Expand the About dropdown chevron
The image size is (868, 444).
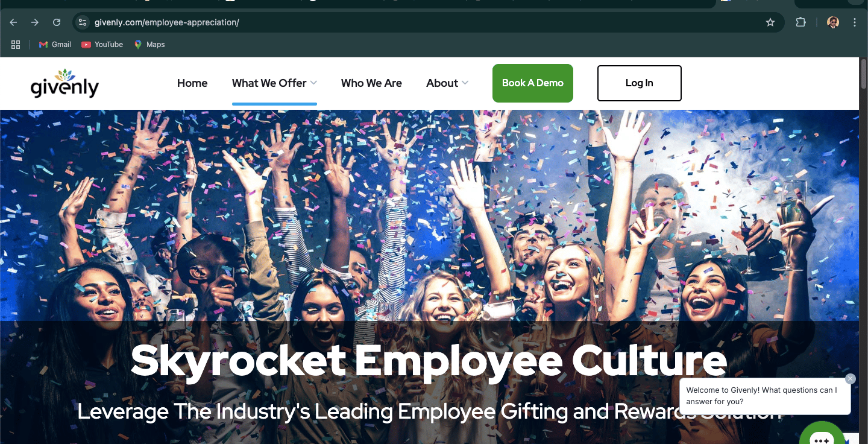(x=465, y=83)
